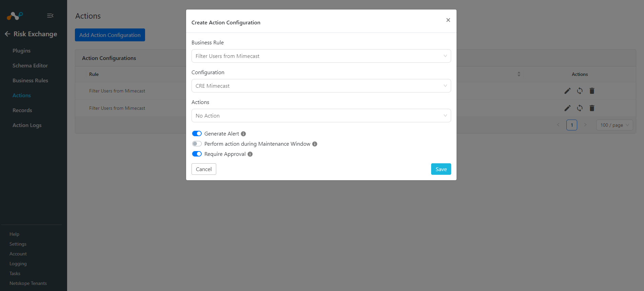Screen dimensions: 644x291
Task: Click the Save button
Action: point(441,169)
